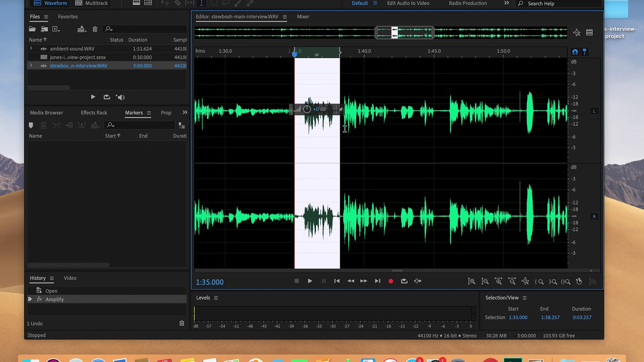This screenshot has width=644, height=362.
Task: Click the Skip Selection transport icon
Action: pos(418,281)
